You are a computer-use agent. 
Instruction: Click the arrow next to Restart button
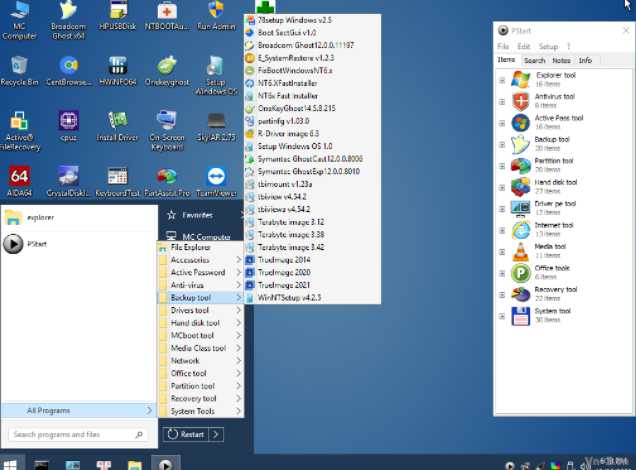point(217,434)
